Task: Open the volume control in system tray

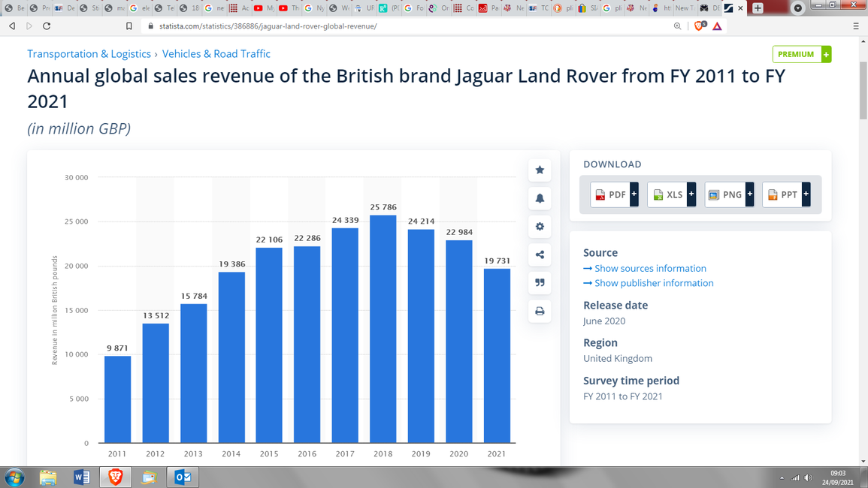Action: (808, 477)
